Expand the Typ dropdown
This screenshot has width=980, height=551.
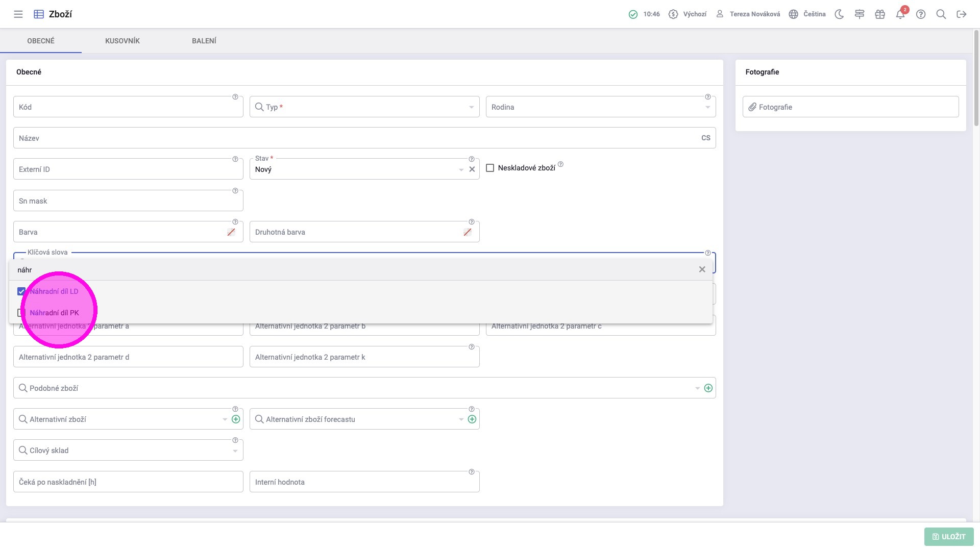471,107
